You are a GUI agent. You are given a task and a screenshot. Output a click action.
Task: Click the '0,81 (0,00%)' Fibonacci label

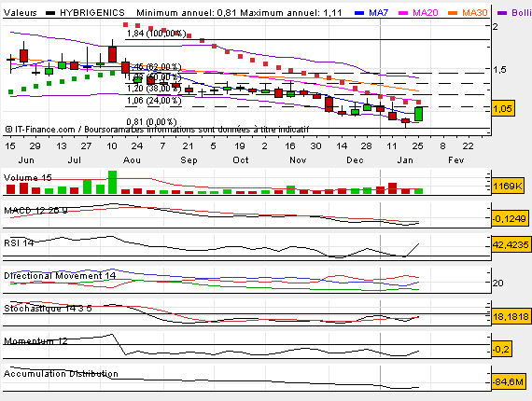151,121
